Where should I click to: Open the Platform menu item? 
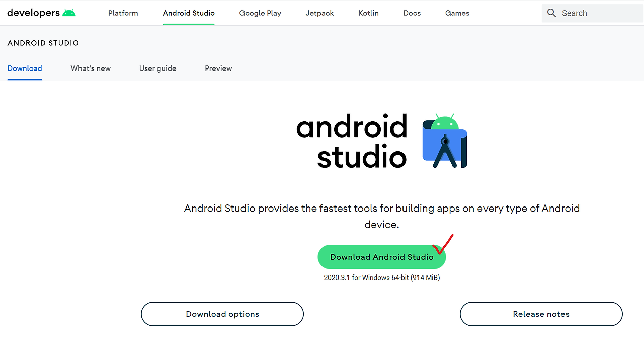[123, 13]
